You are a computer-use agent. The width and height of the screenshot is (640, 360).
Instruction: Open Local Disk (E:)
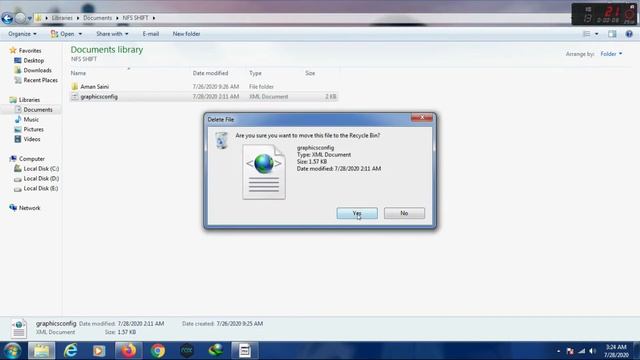41,188
